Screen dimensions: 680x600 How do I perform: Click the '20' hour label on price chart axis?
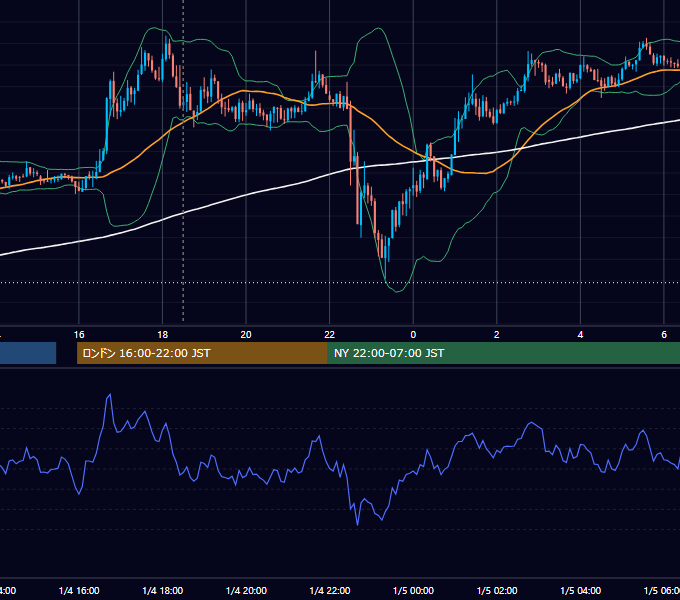[x=246, y=335]
